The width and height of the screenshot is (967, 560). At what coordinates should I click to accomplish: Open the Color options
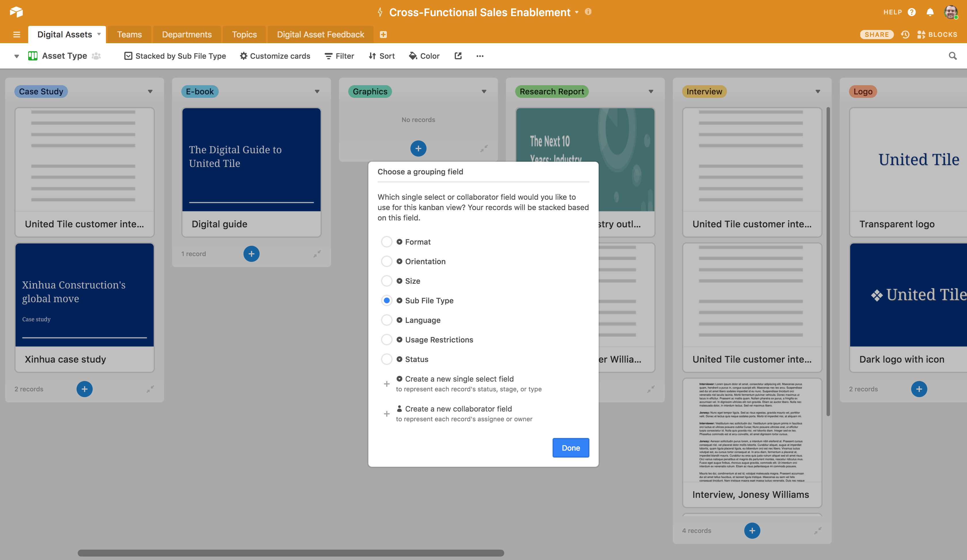[424, 56]
